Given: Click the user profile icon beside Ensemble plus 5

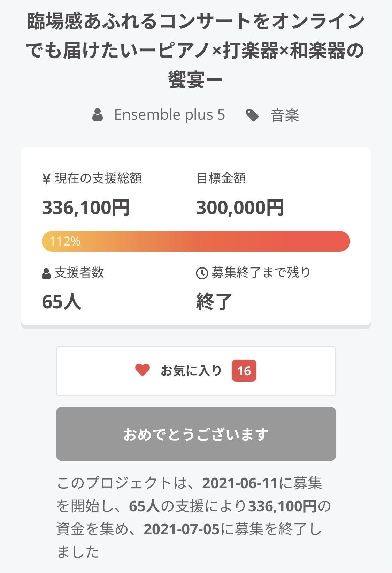Looking at the screenshot, I should pos(98,115).
